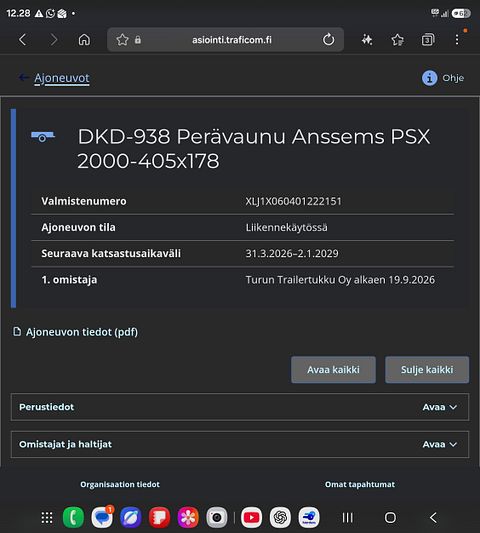Image resolution: width=480 pixels, height=533 pixels.
Task: Open the AI sparkle assistant icon
Action: point(367,40)
